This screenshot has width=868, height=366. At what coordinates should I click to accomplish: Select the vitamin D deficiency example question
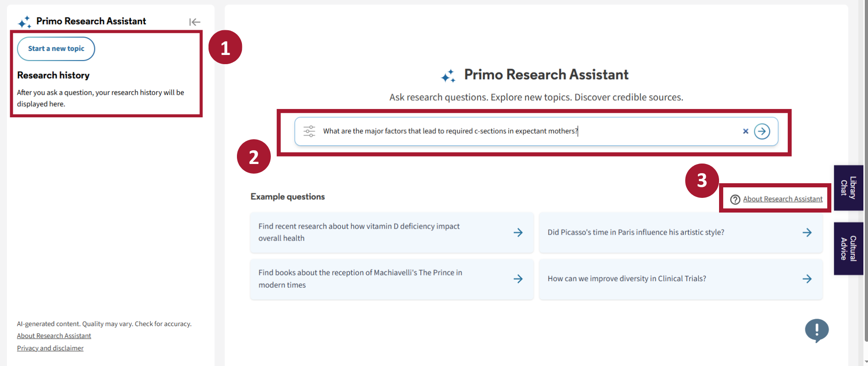pyautogui.click(x=359, y=232)
